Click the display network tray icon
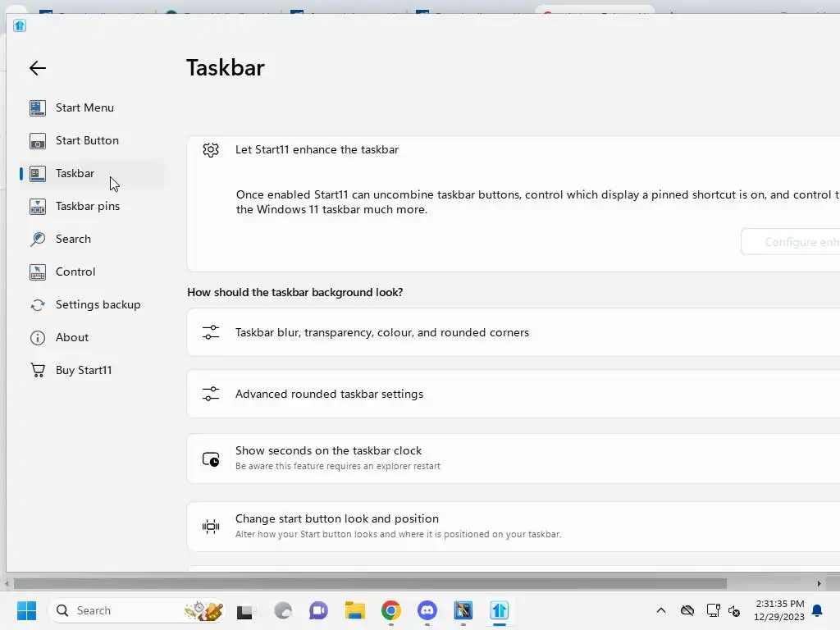840x630 pixels. (713, 610)
